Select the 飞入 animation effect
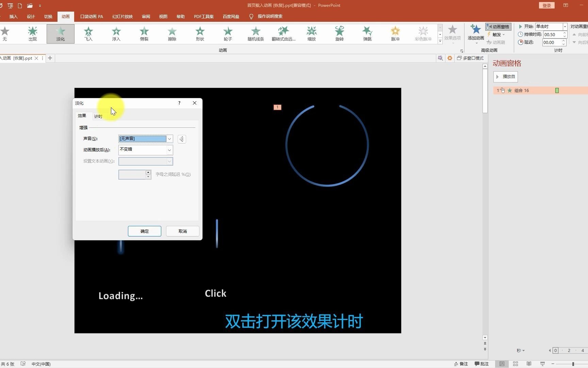Screen dimensions: 588x368 (x=88, y=34)
